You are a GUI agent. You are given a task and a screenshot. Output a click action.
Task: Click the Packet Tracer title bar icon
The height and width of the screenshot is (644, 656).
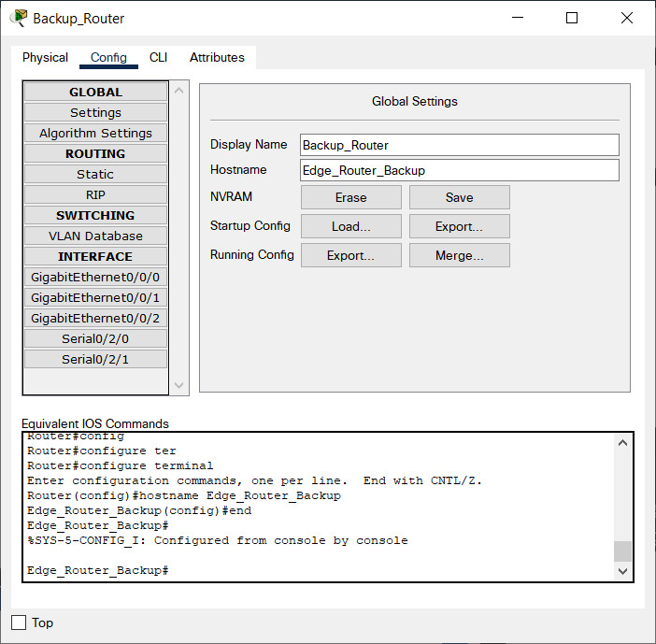[x=19, y=18]
